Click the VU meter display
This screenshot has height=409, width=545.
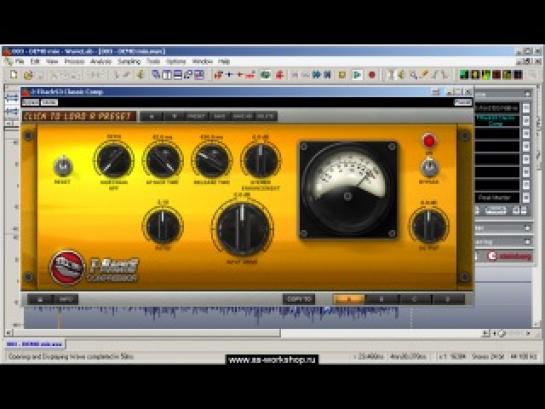pos(348,190)
